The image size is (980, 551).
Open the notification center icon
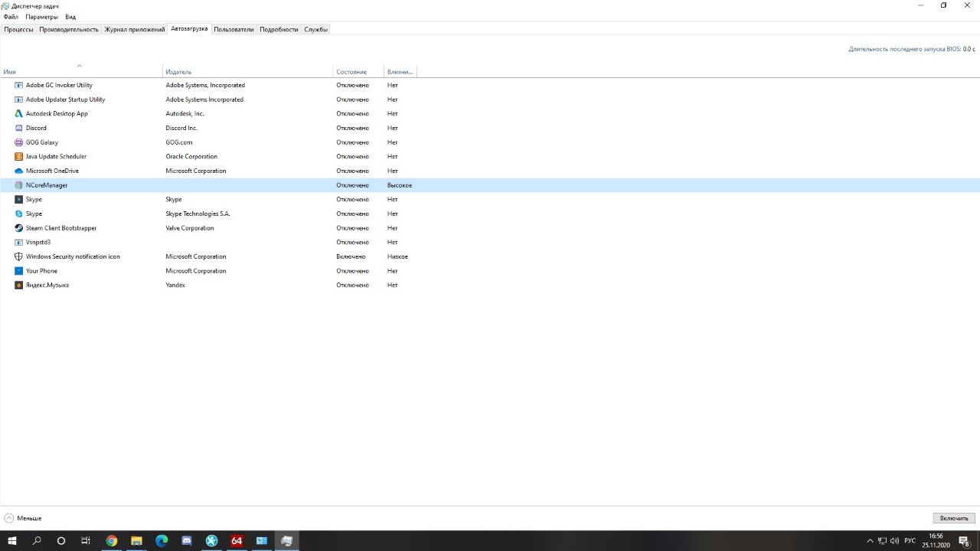tap(964, 541)
